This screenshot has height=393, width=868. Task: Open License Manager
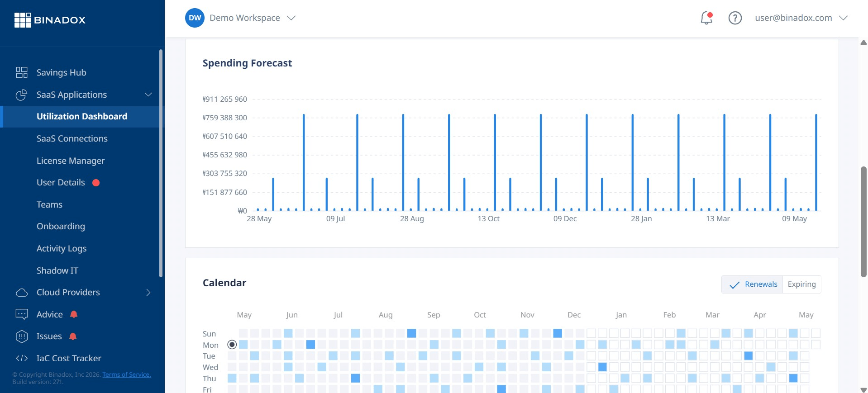pyautogui.click(x=71, y=161)
